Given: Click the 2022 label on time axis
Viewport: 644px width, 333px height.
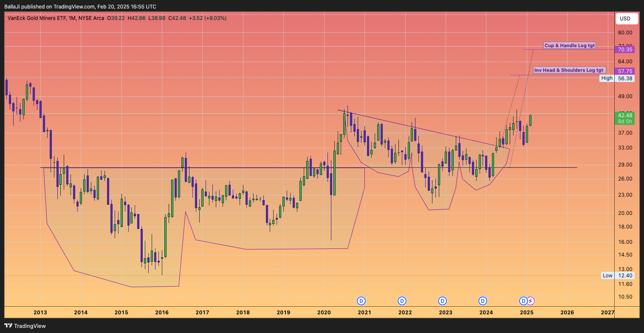Looking at the screenshot, I should 405,313.
